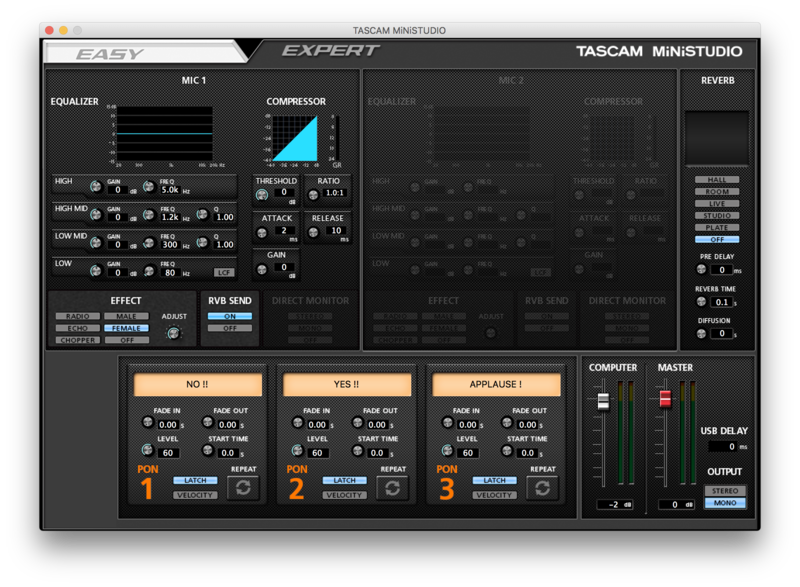Click the effect ADJUST knob
800x587 pixels.
pos(174,333)
